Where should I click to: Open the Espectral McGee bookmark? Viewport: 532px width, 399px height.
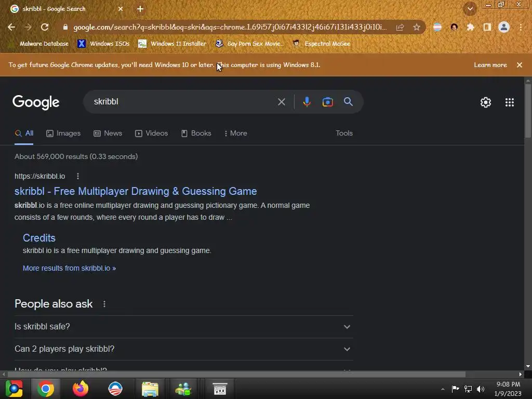click(x=321, y=44)
